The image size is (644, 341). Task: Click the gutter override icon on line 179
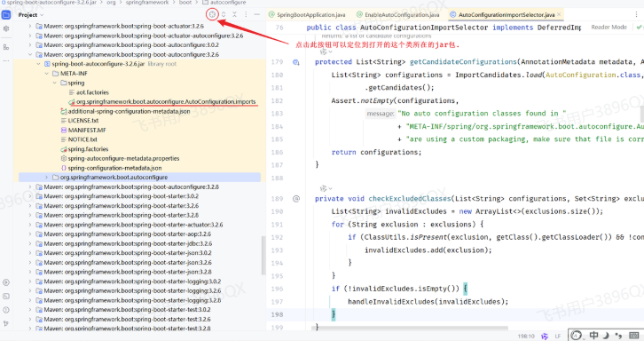point(296,62)
